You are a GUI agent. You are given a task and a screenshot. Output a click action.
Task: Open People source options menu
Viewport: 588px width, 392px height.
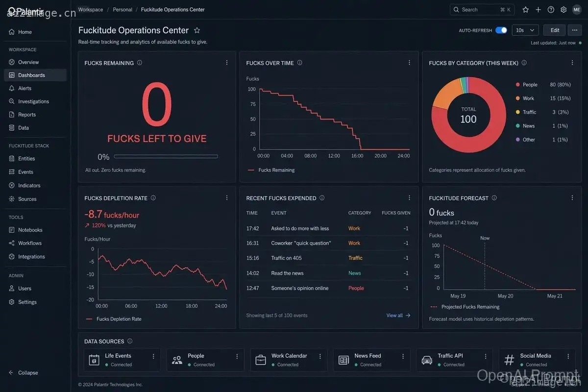[237, 356]
